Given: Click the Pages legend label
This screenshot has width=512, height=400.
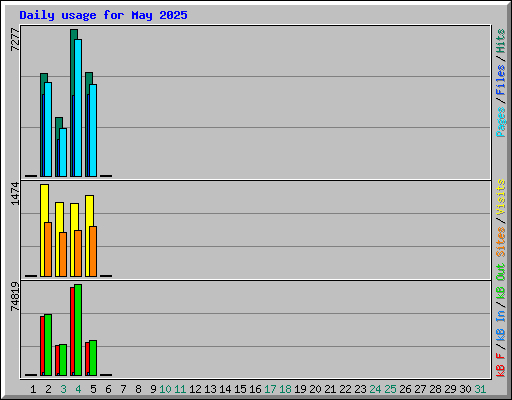Looking at the screenshot, I should (x=500, y=122).
